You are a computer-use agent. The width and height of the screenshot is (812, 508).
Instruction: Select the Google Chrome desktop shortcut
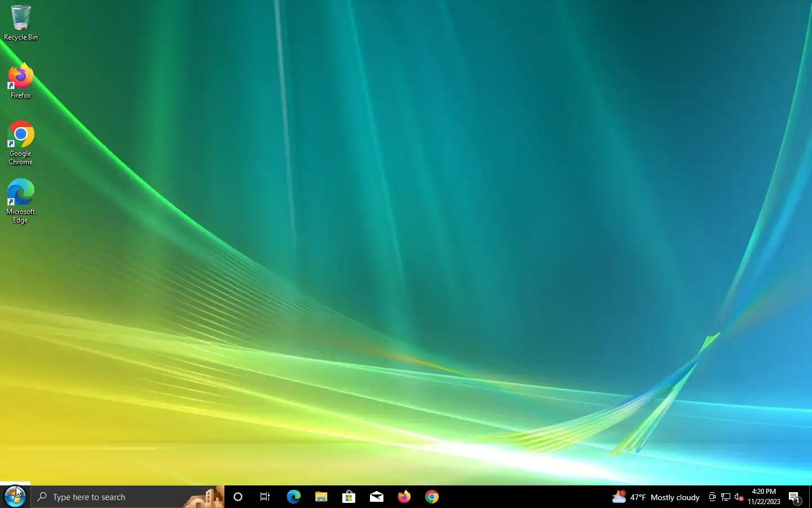[21, 143]
